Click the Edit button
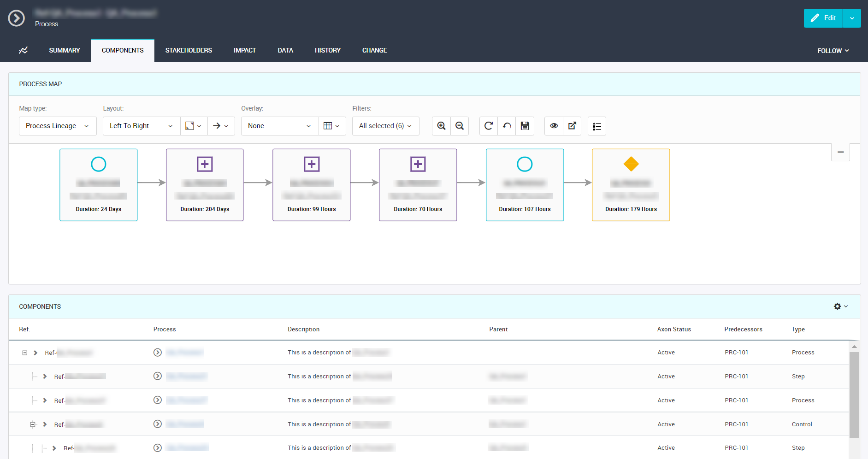 pos(823,18)
